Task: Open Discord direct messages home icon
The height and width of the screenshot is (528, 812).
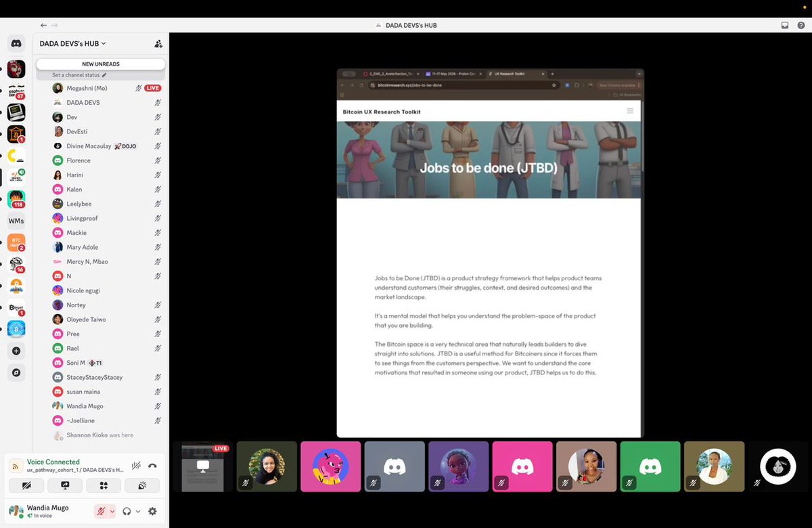Action: click(x=16, y=43)
